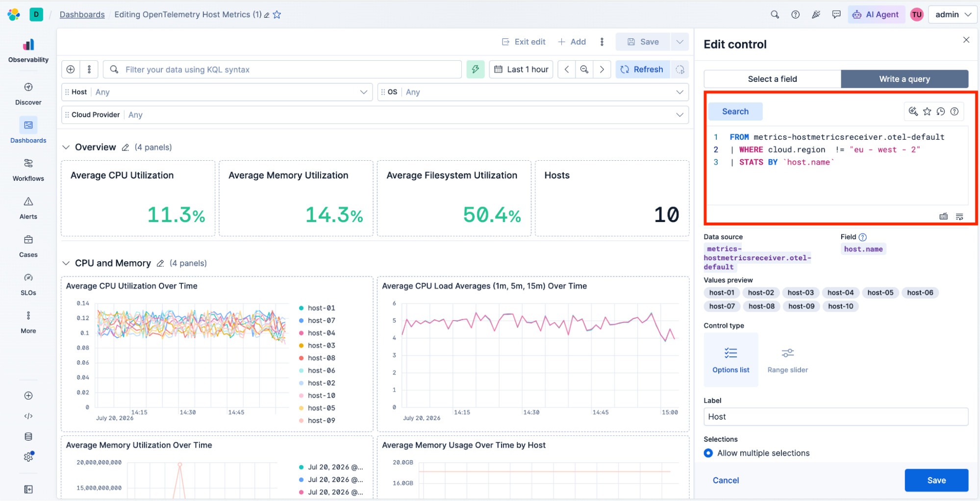Choose Range slider control type

(x=788, y=360)
